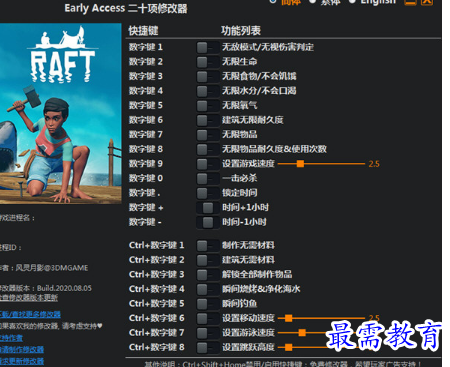
Task: Click the 设置游戏速度 slider handle
Action: pyautogui.click(x=300, y=164)
